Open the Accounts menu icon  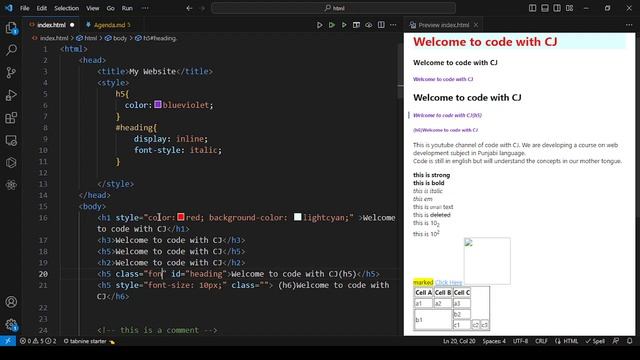point(11,302)
